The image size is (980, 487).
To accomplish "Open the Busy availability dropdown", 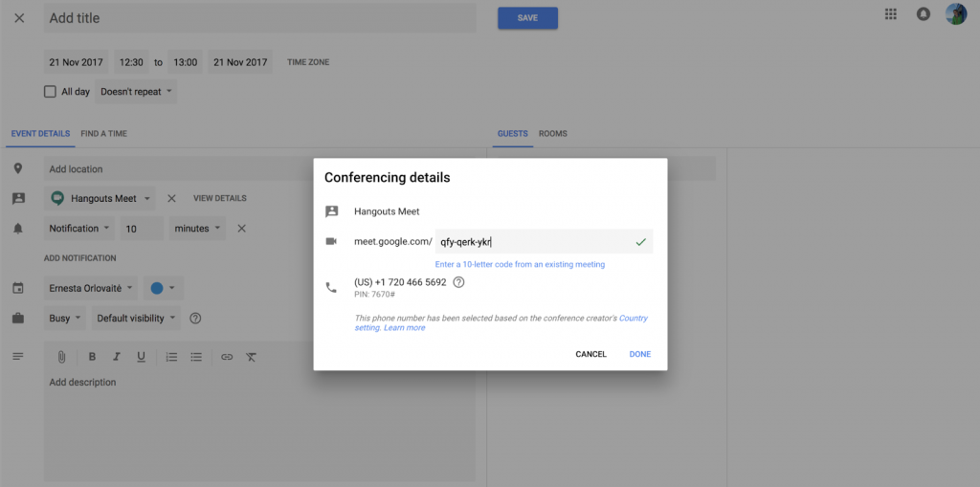I will click(x=66, y=319).
